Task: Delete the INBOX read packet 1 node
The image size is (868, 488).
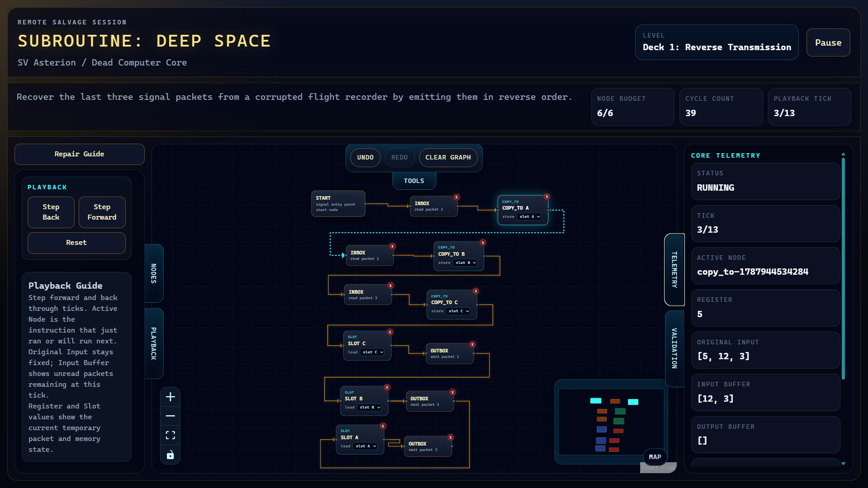Action: point(457,197)
